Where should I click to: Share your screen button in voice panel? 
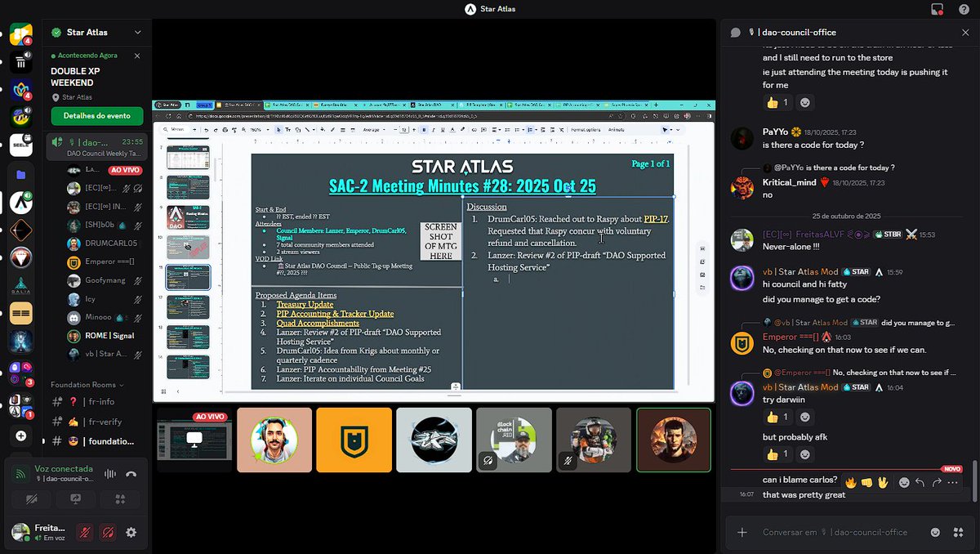(x=76, y=499)
